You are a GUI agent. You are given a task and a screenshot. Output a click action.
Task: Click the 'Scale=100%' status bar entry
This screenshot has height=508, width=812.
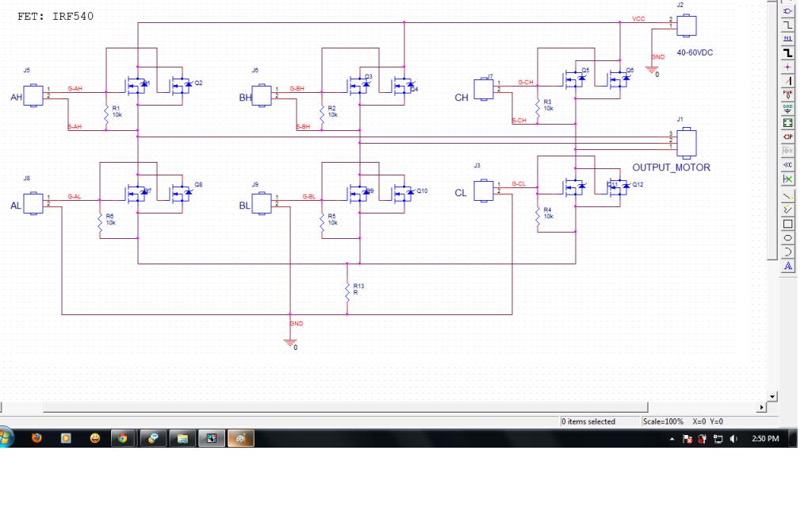(x=663, y=421)
